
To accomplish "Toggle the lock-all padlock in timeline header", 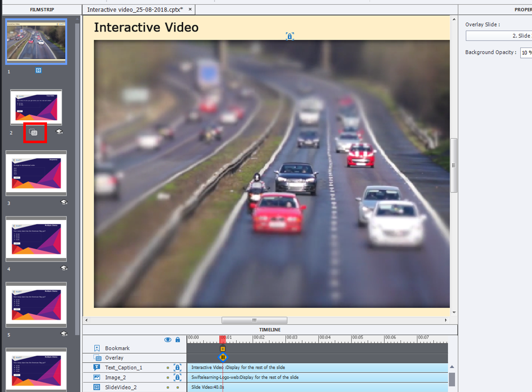I will click(x=178, y=340).
